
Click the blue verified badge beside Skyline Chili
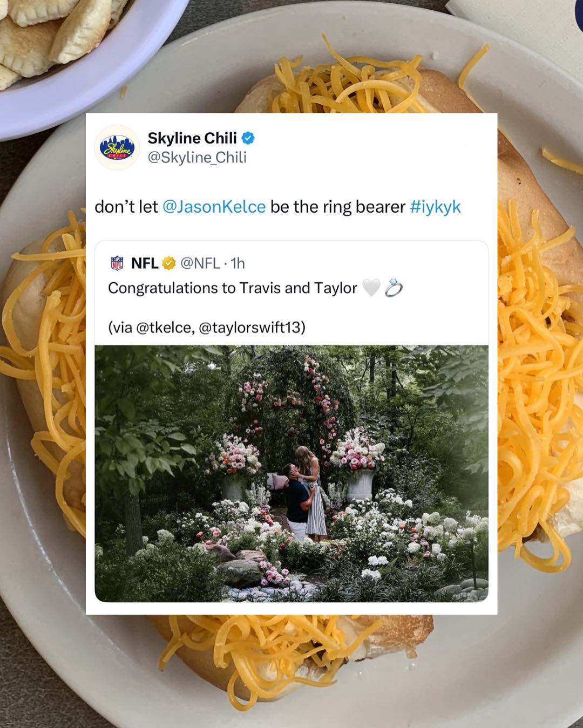[x=248, y=138]
